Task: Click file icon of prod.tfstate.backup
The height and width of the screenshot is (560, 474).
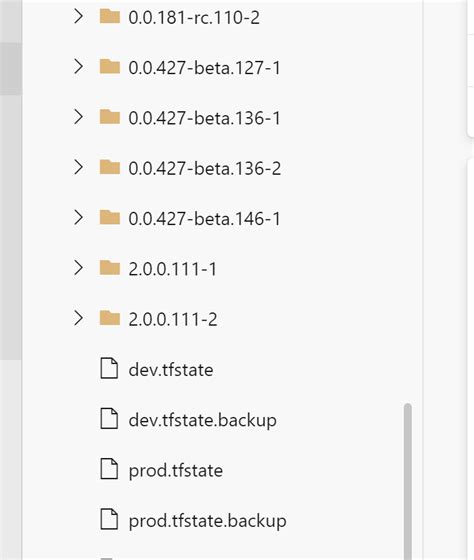Action: (109, 519)
